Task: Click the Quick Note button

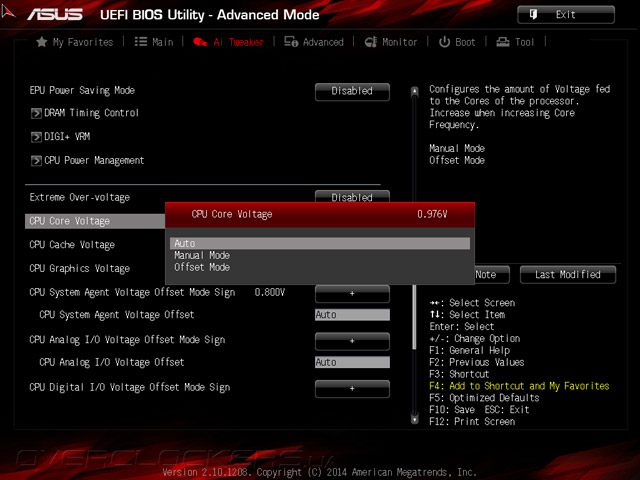Action: (x=492, y=275)
